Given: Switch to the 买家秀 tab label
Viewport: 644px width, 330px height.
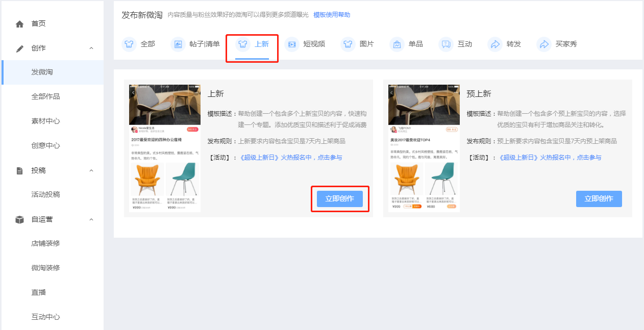Looking at the screenshot, I should 566,44.
